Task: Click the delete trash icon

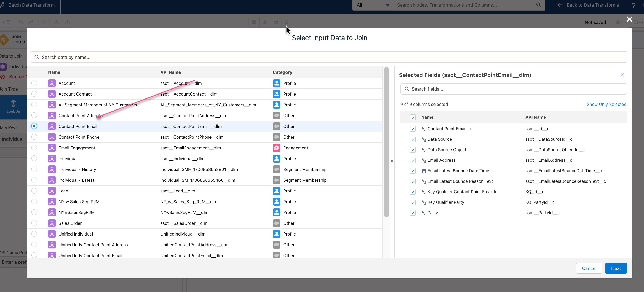Action: pos(287,22)
